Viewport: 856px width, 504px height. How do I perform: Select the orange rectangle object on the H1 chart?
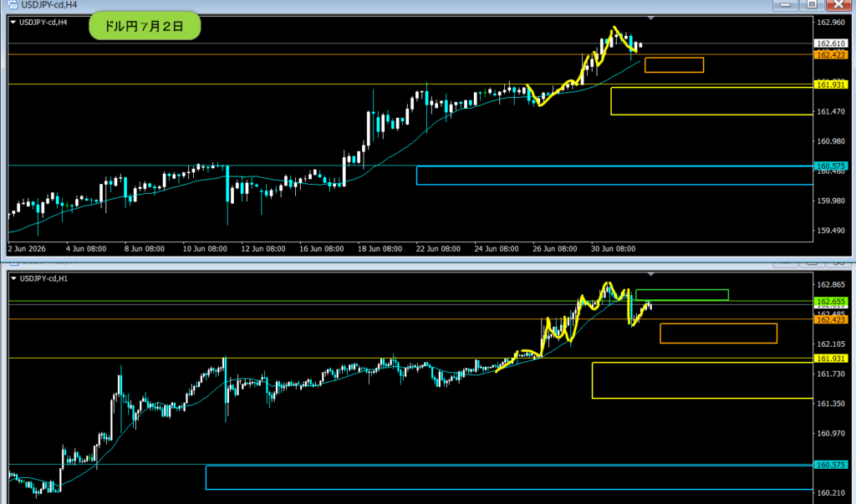[718, 333]
